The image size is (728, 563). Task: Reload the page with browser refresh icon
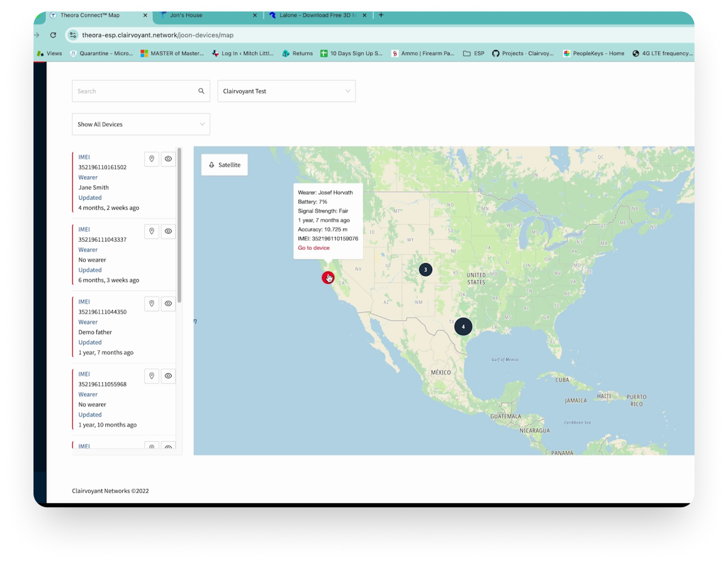pyautogui.click(x=53, y=35)
